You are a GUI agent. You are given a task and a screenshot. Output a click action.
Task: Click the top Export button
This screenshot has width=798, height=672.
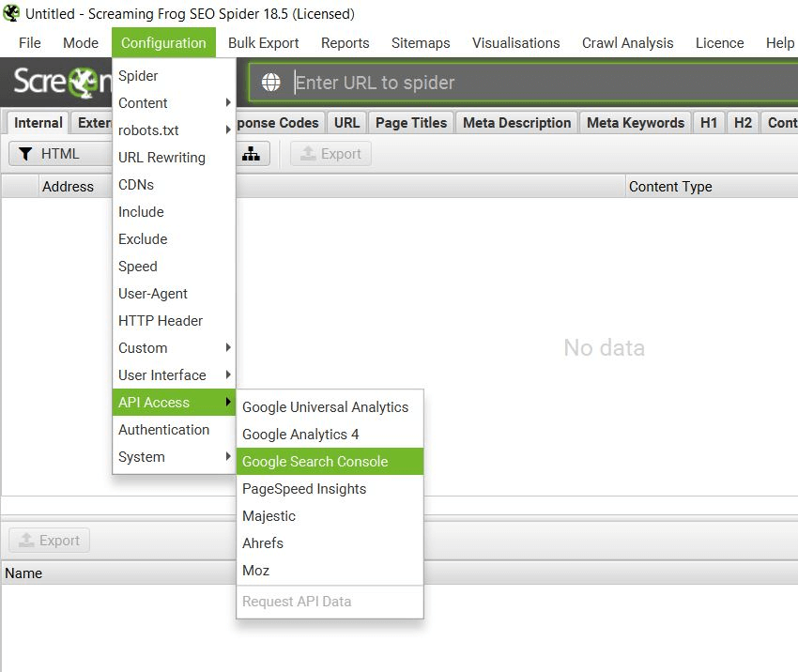pyautogui.click(x=330, y=154)
